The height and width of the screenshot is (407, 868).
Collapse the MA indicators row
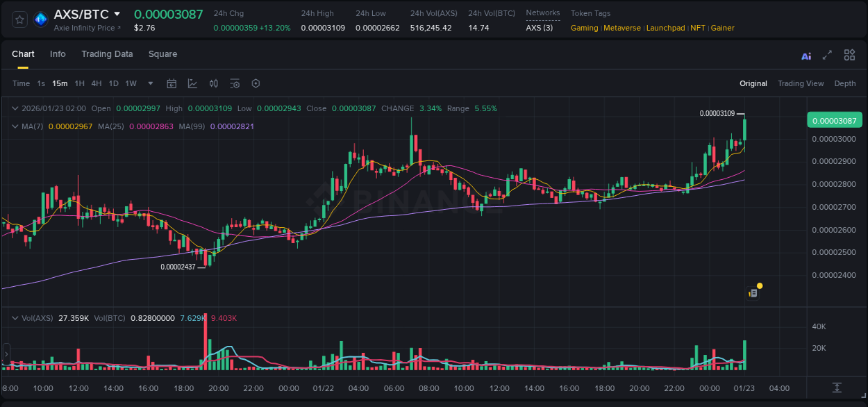15,126
